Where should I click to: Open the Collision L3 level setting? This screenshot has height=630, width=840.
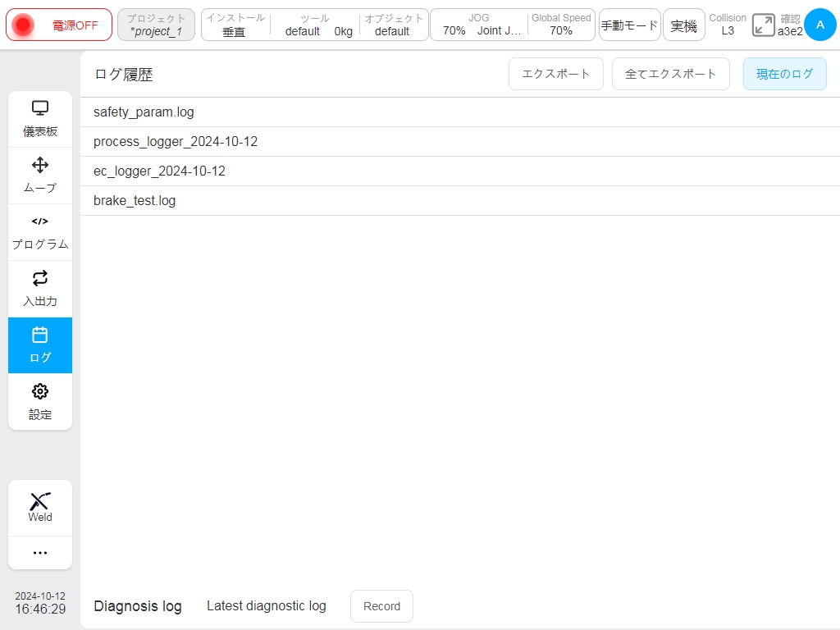[728, 25]
